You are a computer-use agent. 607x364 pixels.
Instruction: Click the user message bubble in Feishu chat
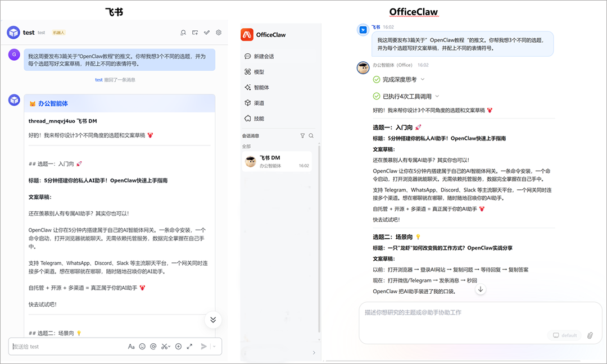tap(119, 60)
